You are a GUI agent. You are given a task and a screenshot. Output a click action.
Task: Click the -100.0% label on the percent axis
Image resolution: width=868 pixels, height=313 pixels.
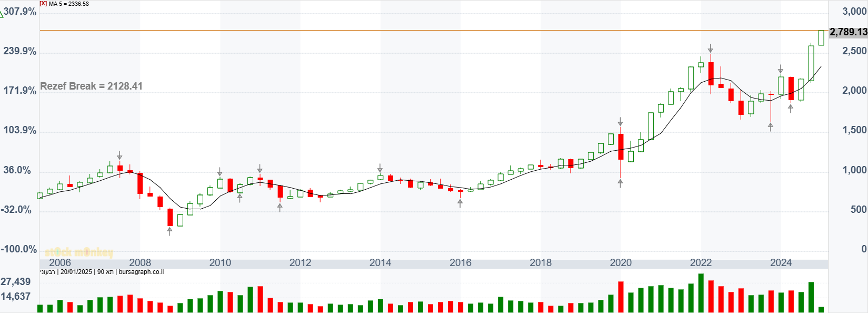click(x=19, y=249)
